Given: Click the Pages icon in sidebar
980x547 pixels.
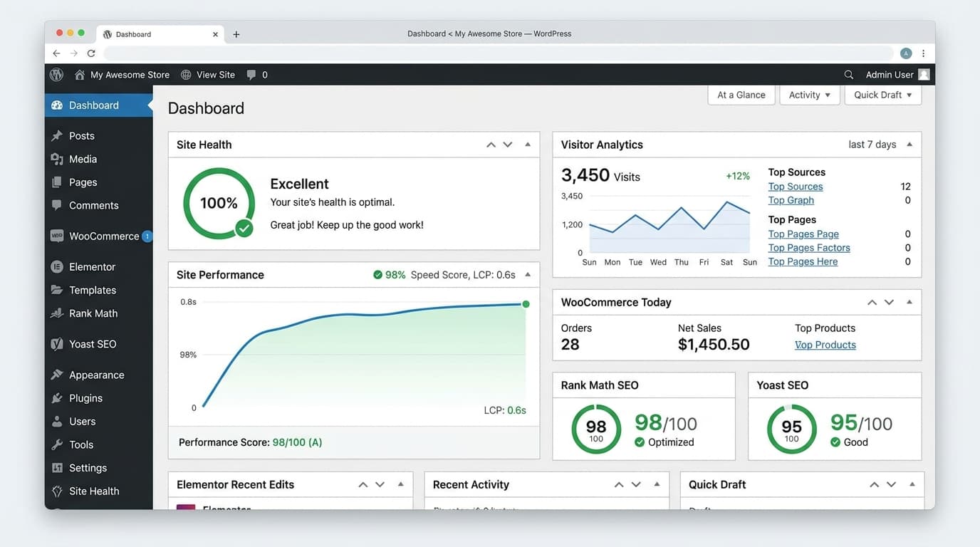Looking at the screenshot, I should [57, 182].
